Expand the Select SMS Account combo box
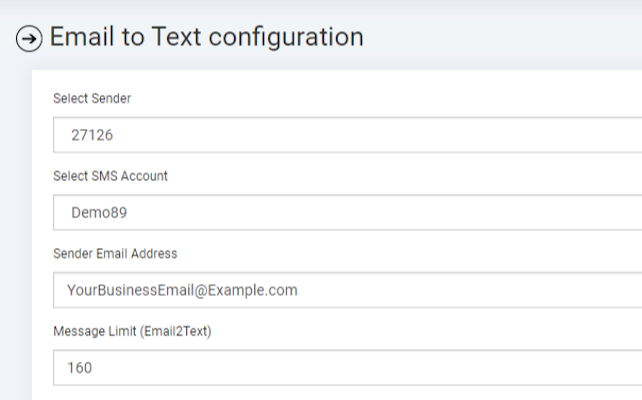The height and width of the screenshot is (400, 642). tap(345, 212)
